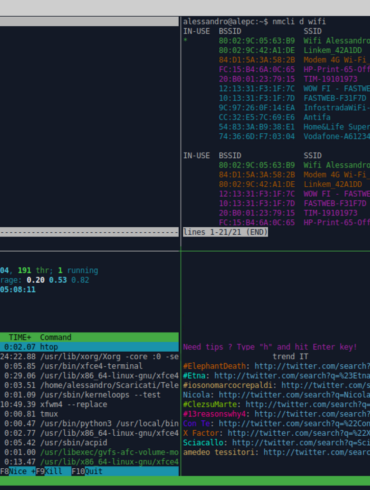Image resolution: width=370 pixels, height=490 pixels.
Task: Click BSSID 54:83:3A:B9:38:E1
Action: click(257, 127)
